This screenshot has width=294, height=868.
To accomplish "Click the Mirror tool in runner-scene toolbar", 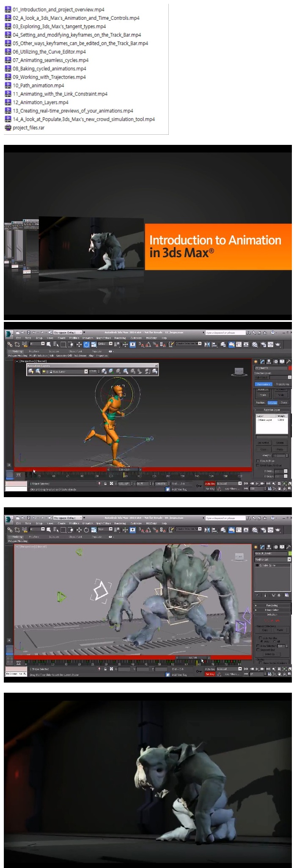I will (207, 344).
